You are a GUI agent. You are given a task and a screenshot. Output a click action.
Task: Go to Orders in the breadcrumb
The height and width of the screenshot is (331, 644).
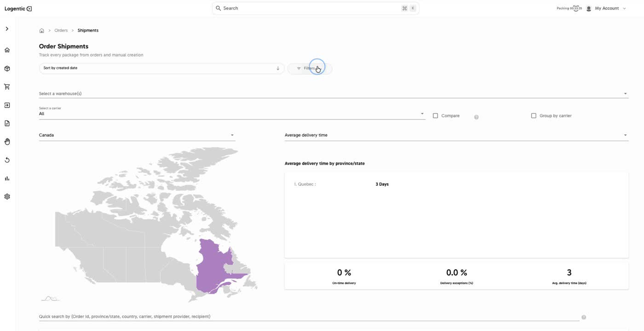tap(61, 30)
